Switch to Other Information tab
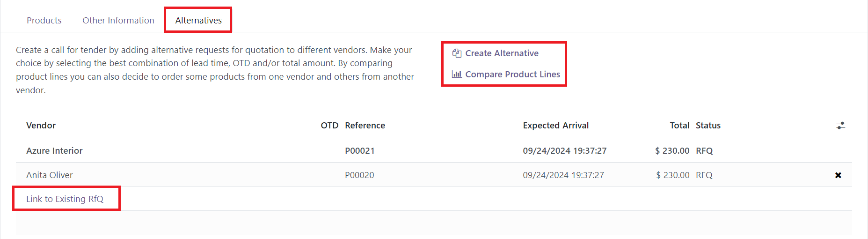Image resolution: width=868 pixels, height=239 pixels. point(118,20)
